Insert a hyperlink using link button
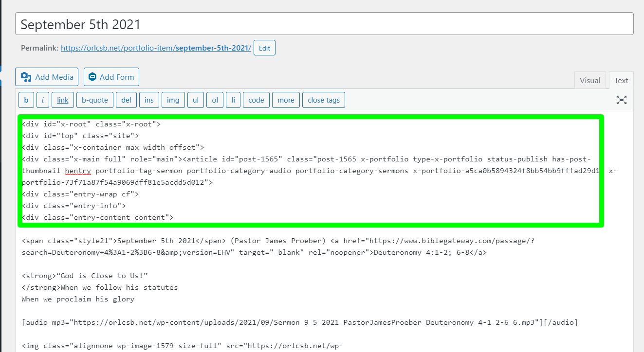 pyautogui.click(x=63, y=100)
